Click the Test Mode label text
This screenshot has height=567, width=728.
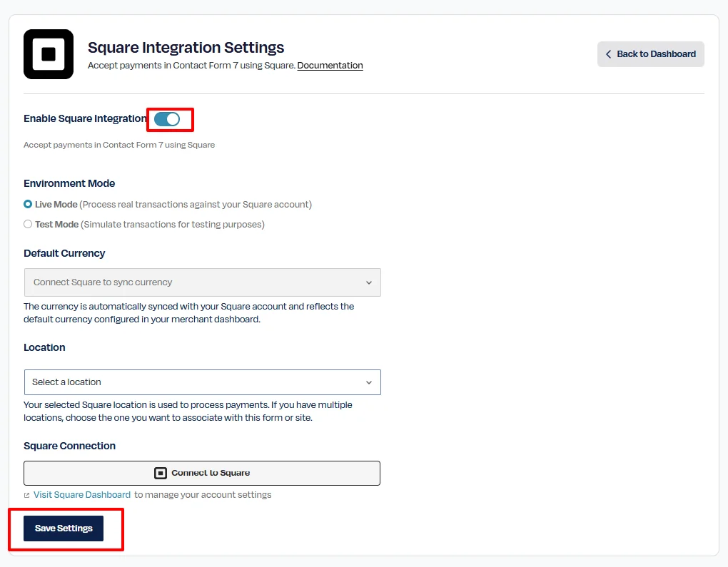[x=56, y=224]
